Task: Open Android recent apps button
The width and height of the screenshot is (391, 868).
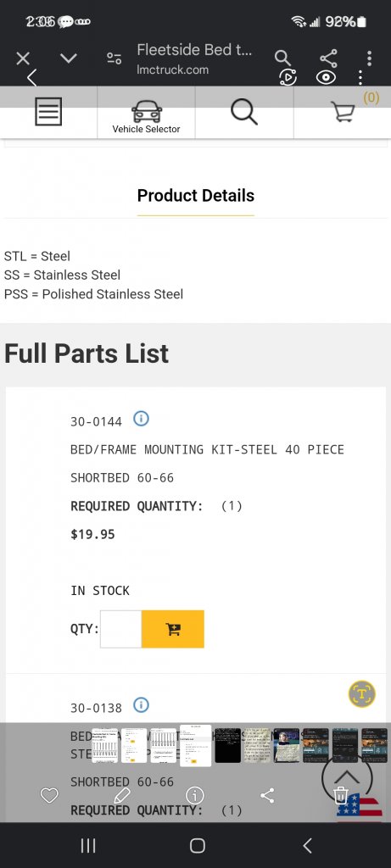Action: point(88,845)
